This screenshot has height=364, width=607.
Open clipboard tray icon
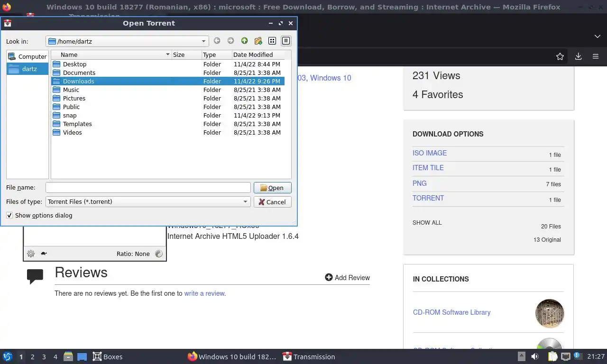pyautogui.click(x=552, y=356)
